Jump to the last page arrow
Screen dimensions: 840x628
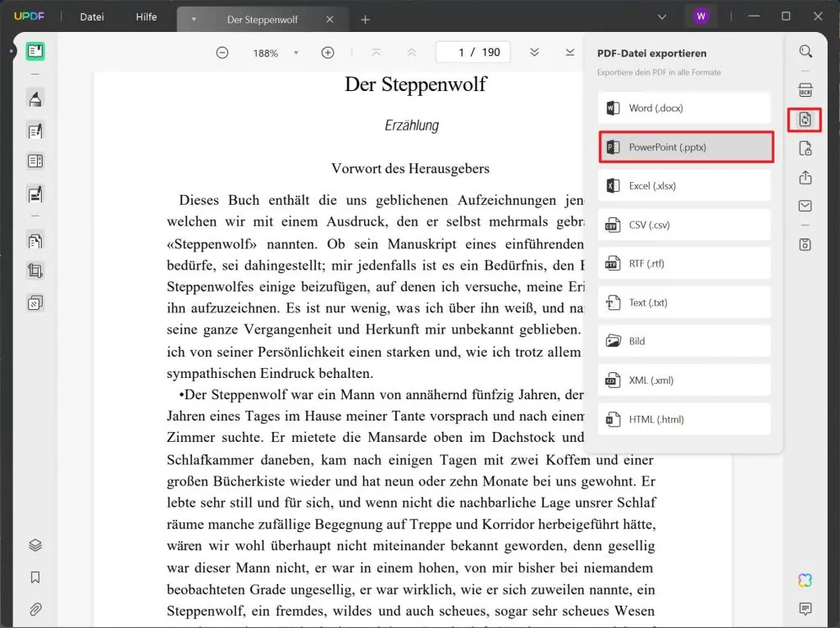pyautogui.click(x=569, y=52)
